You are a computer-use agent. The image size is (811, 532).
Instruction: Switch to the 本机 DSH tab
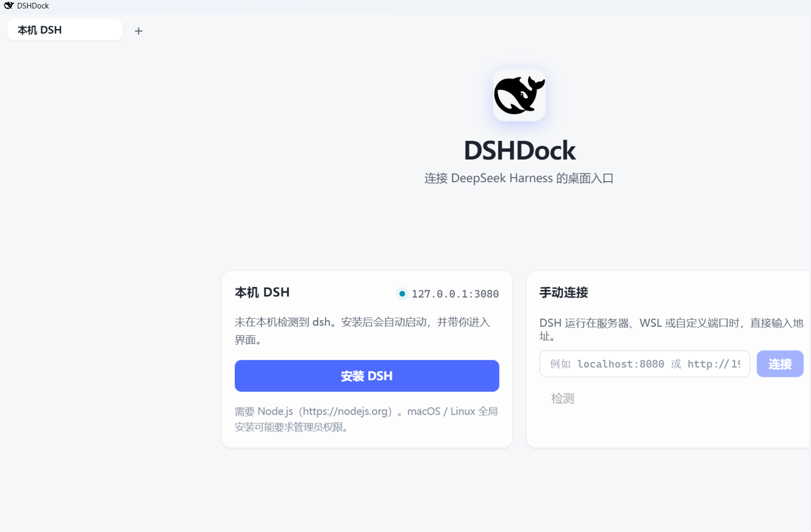[x=65, y=30]
